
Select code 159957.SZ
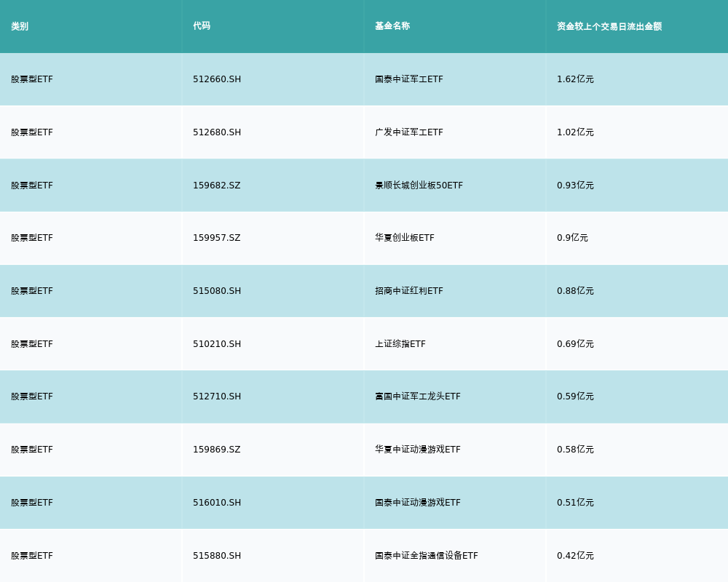coord(217,238)
